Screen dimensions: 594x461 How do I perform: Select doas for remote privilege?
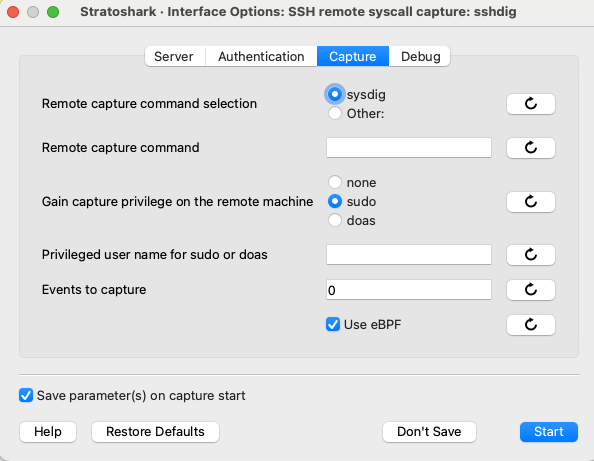click(335, 220)
